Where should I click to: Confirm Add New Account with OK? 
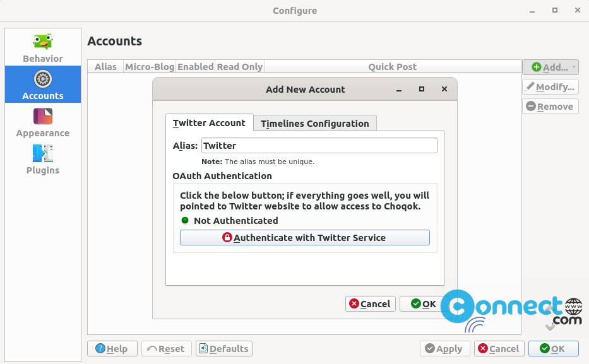coord(424,303)
